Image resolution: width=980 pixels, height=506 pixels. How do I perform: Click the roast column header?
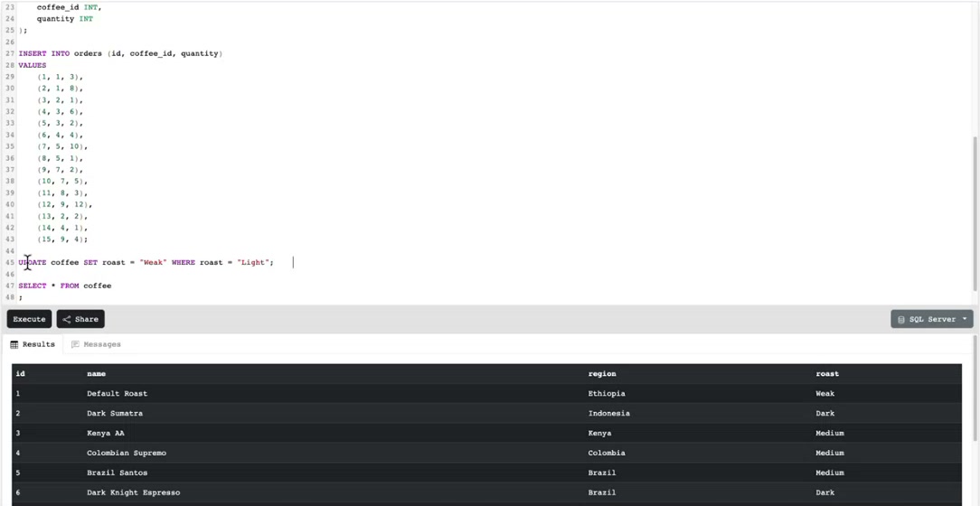(827, 373)
